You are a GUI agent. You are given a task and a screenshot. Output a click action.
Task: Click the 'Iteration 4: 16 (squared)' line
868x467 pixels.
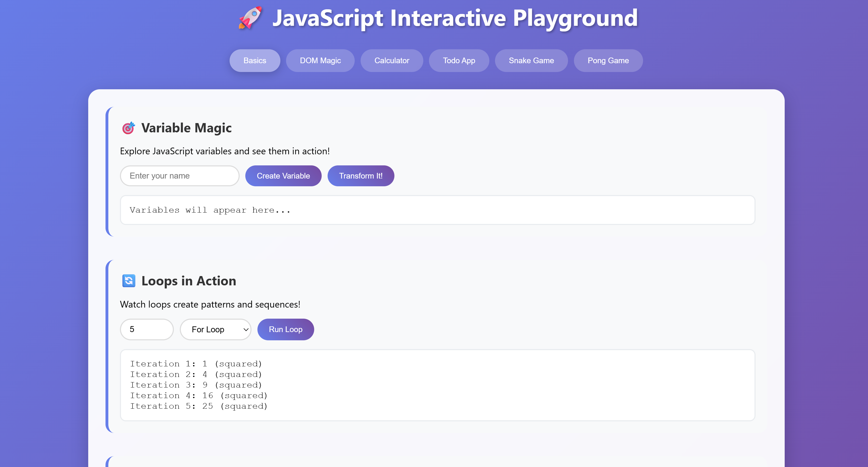tap(199, 396)
